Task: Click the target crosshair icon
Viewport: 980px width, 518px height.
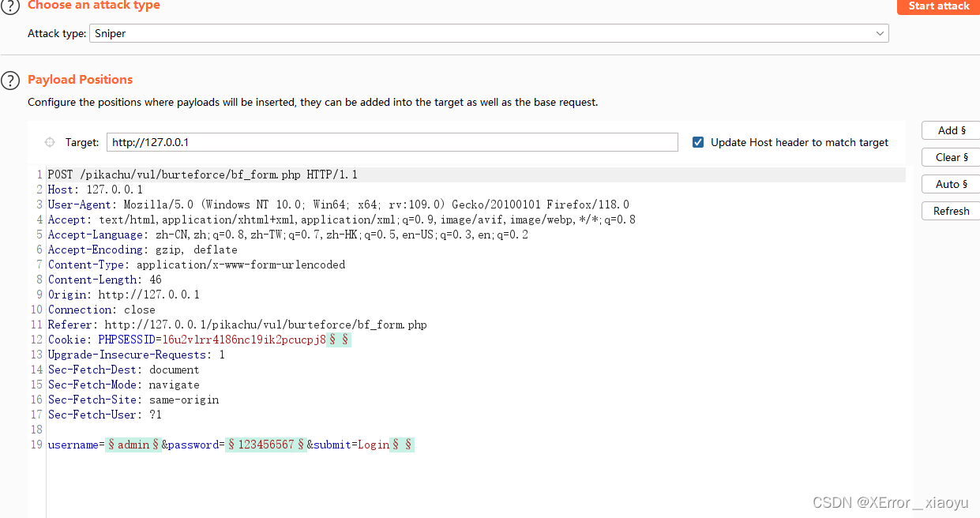Action: click(x=50, y=142)
